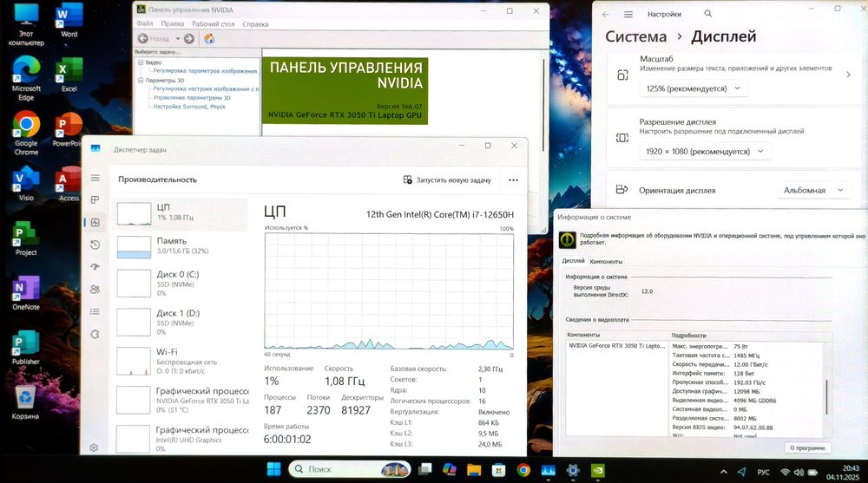
Task: Go back in Settings window
Action: tap(606, 15)
